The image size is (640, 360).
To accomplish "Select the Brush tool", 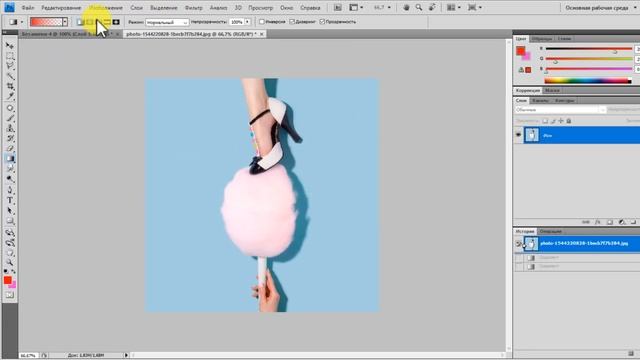I will 10,118.
